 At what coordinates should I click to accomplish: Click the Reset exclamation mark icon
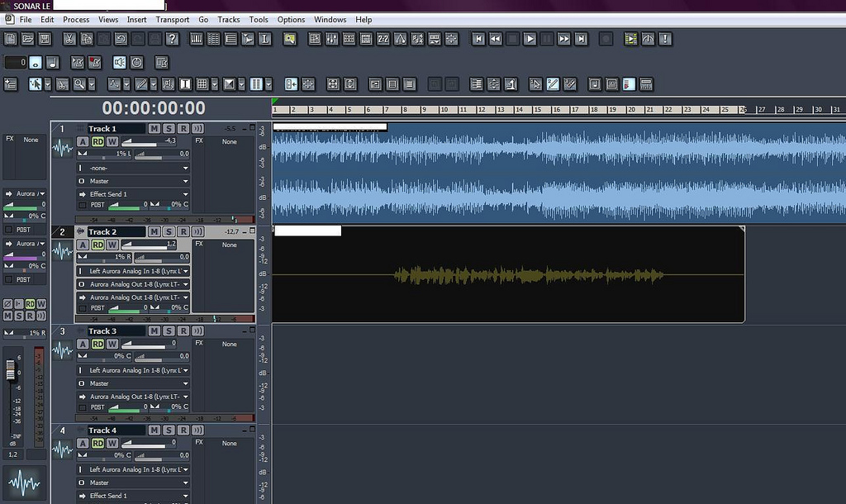(665, 39)
